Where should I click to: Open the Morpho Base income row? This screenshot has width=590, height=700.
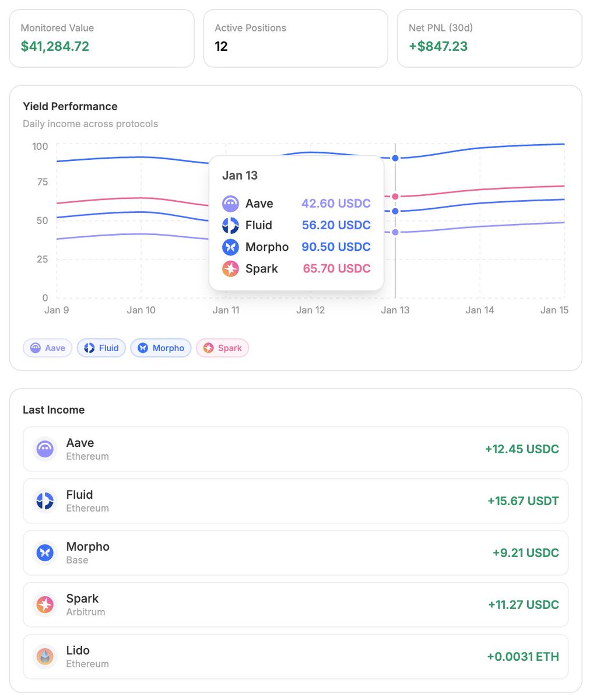pyautogui.click(x=296, y=553)
